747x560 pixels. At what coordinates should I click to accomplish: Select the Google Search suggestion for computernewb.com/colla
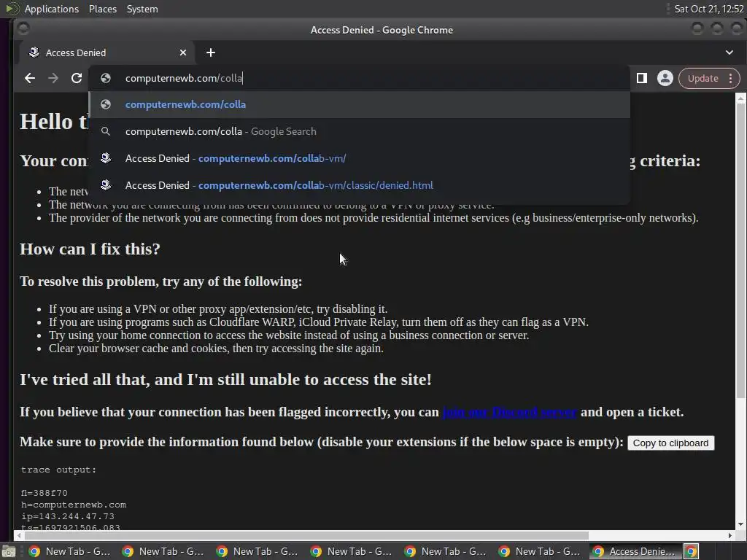click(360, 131)
